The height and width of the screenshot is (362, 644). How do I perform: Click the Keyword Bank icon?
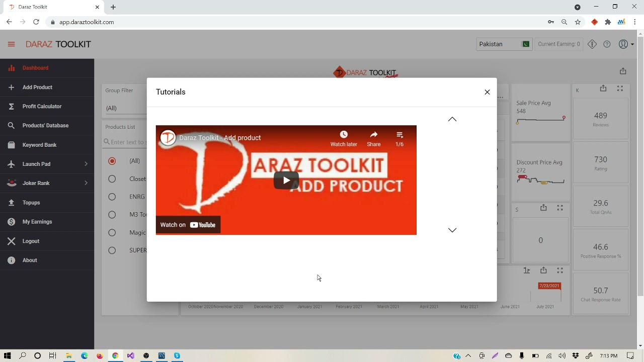point(11,145)
